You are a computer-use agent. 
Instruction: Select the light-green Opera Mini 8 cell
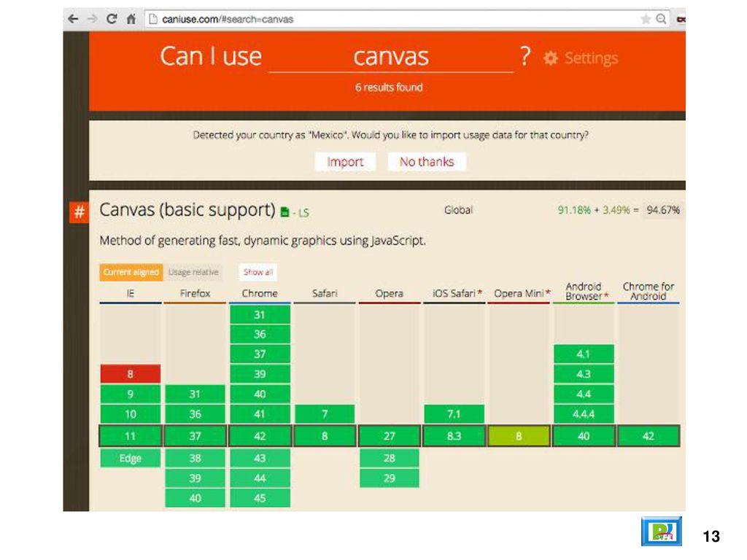[519, 436]
